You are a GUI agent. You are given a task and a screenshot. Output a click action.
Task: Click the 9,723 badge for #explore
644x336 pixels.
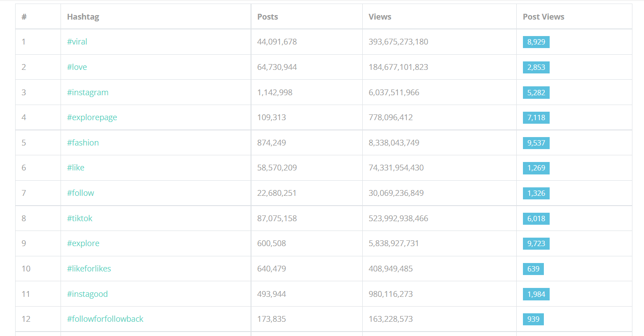pyautogui.click(x=536, y=243)
